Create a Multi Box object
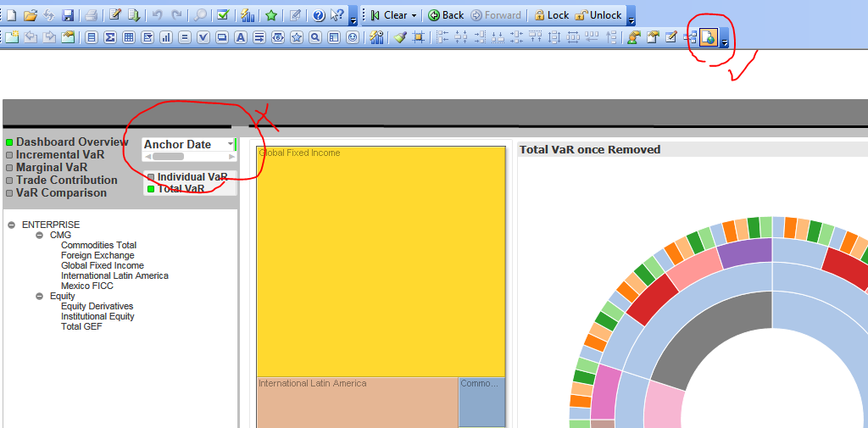Screen dimensions: 868x428 click(x=147, y=37)
